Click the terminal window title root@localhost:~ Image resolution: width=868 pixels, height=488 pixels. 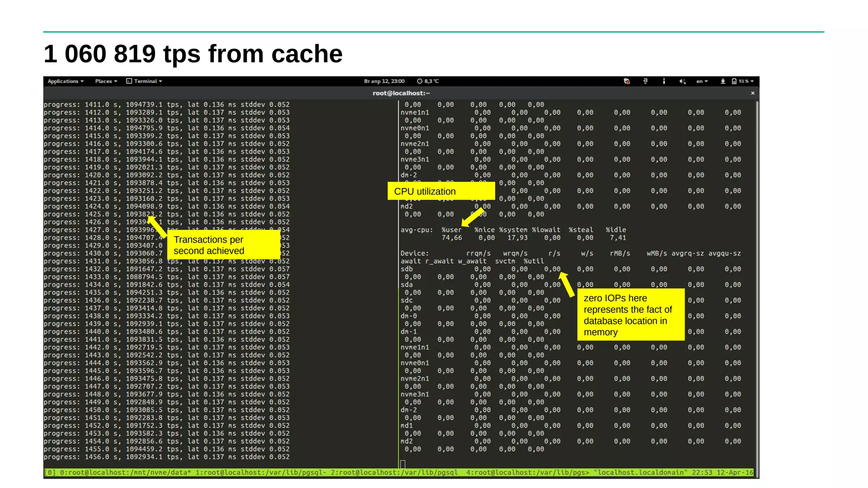pyautogui.click(x=401, y=93)
